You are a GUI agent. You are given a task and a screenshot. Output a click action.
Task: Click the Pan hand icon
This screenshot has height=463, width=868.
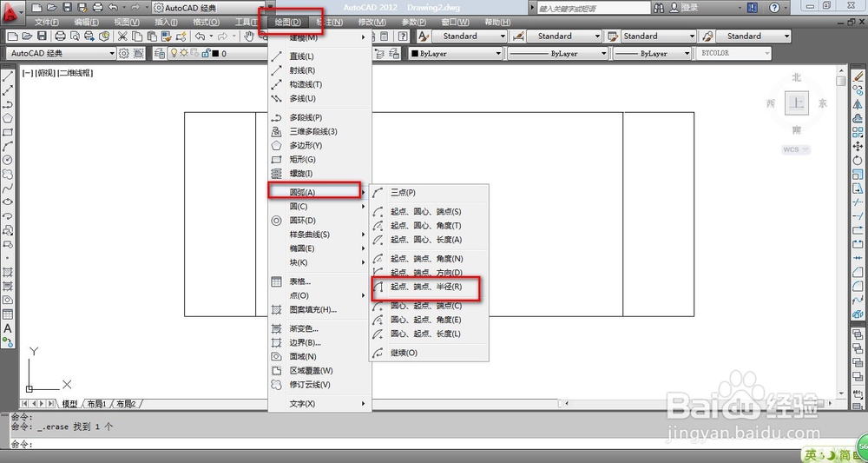[x=250, y=36]
